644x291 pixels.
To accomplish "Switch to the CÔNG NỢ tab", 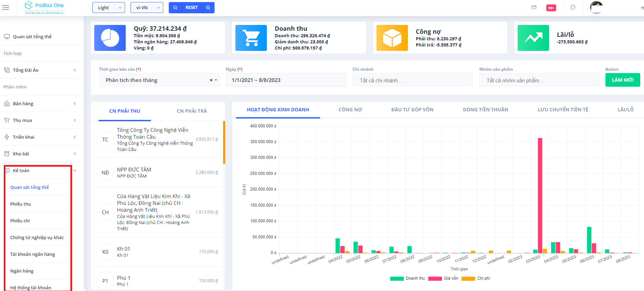I will pos(350,110).
